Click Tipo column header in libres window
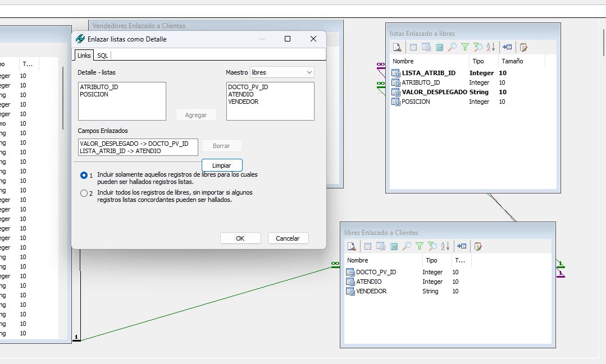The height and width of the screenshot is (364, 606). click(437, 260)
